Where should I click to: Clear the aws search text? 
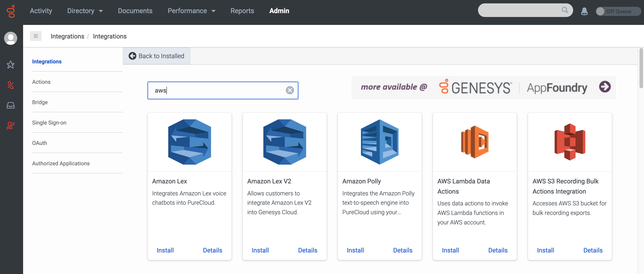(x=290, y=90)
